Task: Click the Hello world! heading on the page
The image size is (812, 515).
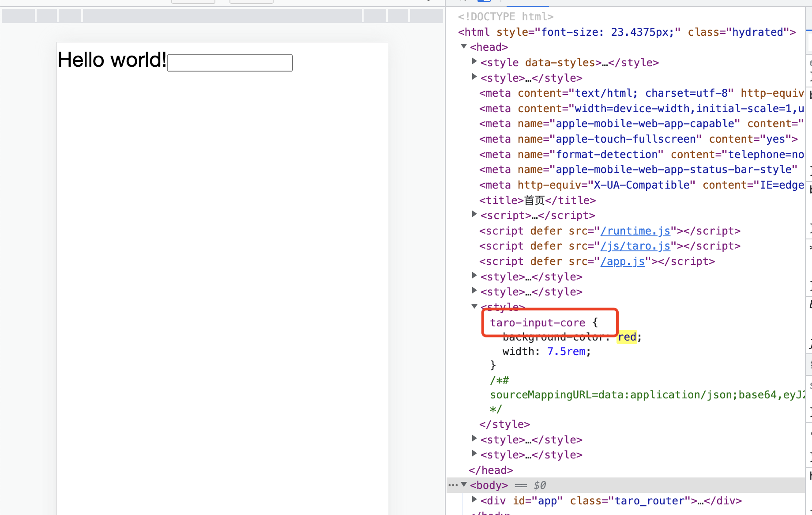Action: [x=111, y=59]
